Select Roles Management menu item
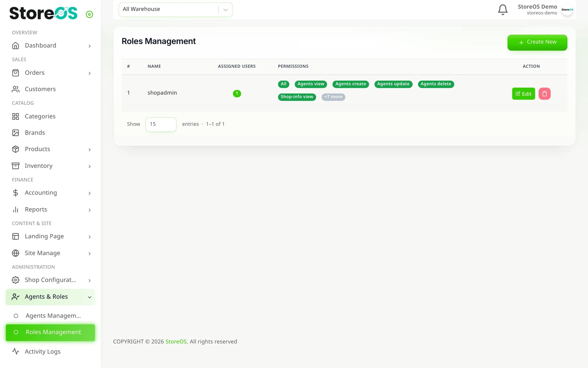The height and width of the screenshot is (368, 588). 50,332
